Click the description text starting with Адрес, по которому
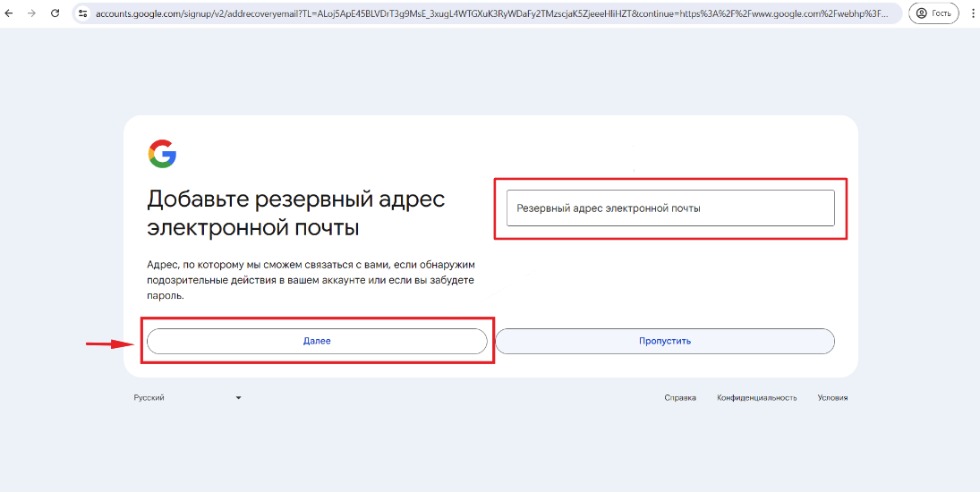Image resolution: width=980 pixels, height=492 pixels. [x=311, y=281]
